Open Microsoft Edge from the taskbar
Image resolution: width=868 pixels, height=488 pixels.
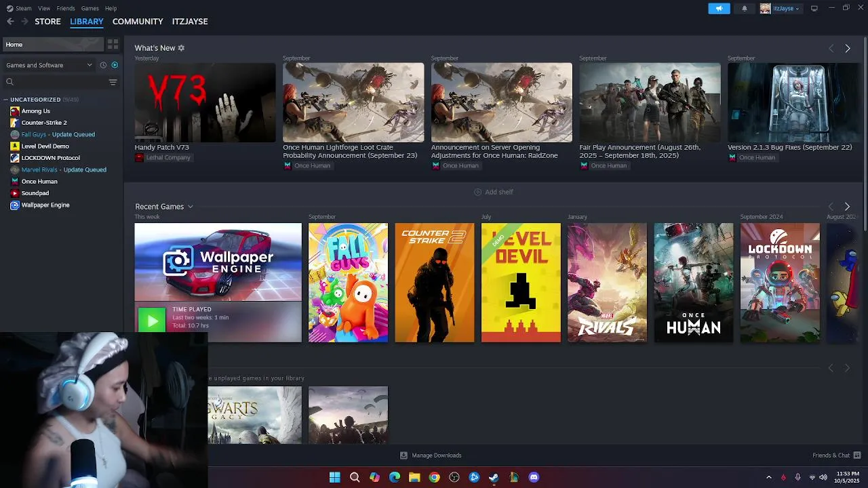pos(395,477)
